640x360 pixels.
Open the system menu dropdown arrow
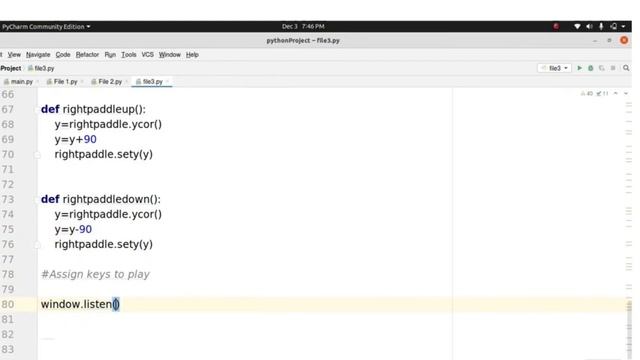point(623,27)
